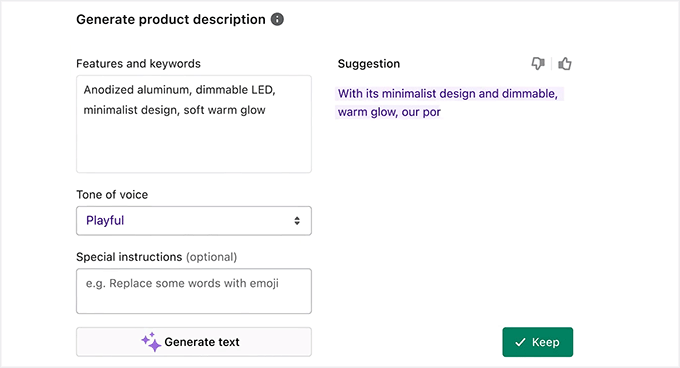This screenshot has width=680, height=368.
Task: Click into the Features and keywords textarea
Action: [194, 124]
